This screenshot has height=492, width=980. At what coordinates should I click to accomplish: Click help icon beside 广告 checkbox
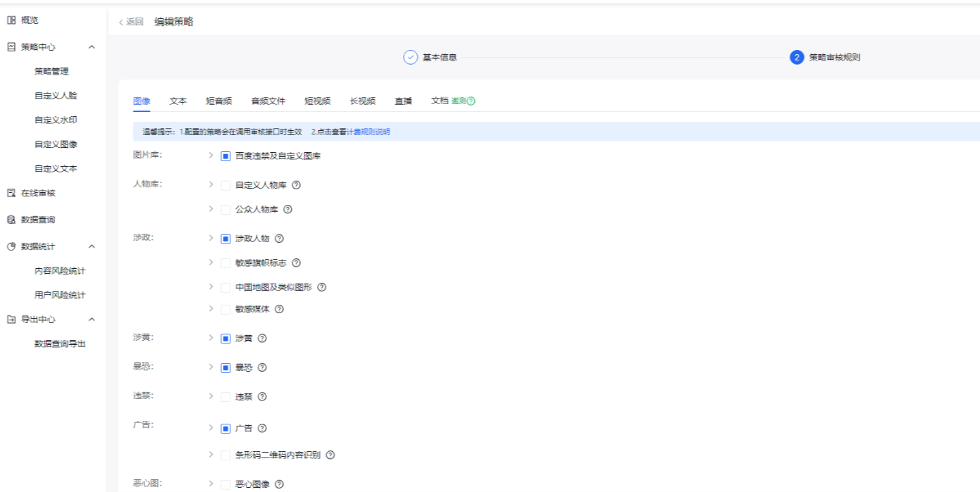[262, 428]
